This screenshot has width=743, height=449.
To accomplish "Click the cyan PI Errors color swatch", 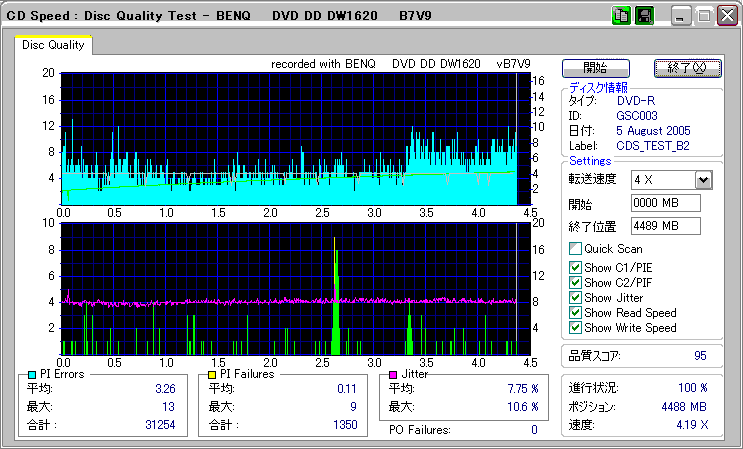I will pyautogui.click(x=32, y=375).
